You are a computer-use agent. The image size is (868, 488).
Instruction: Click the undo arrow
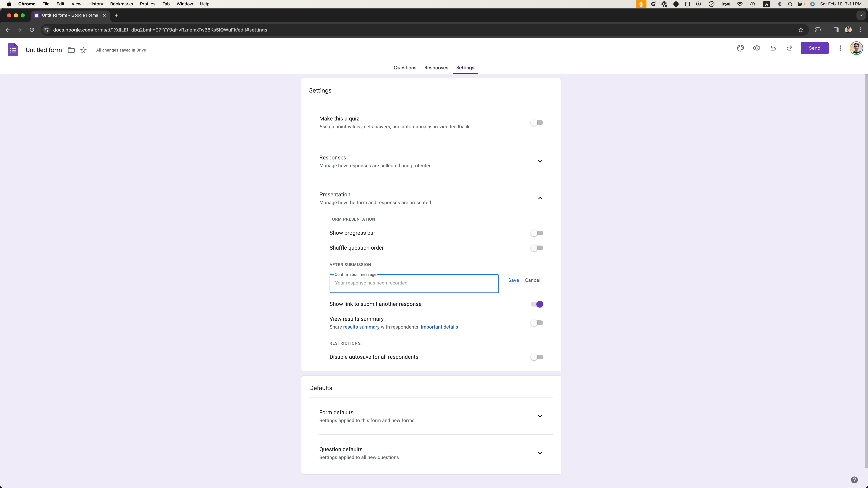pyautogui.click(x=773, y=48)
